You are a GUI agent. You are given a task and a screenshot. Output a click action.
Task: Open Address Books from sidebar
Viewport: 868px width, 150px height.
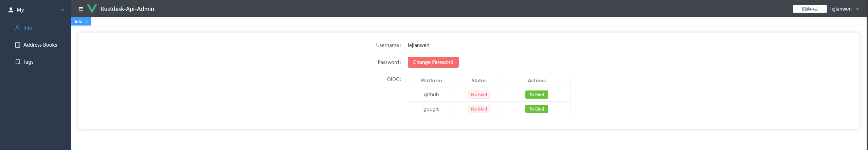click(x=40, y=45)
